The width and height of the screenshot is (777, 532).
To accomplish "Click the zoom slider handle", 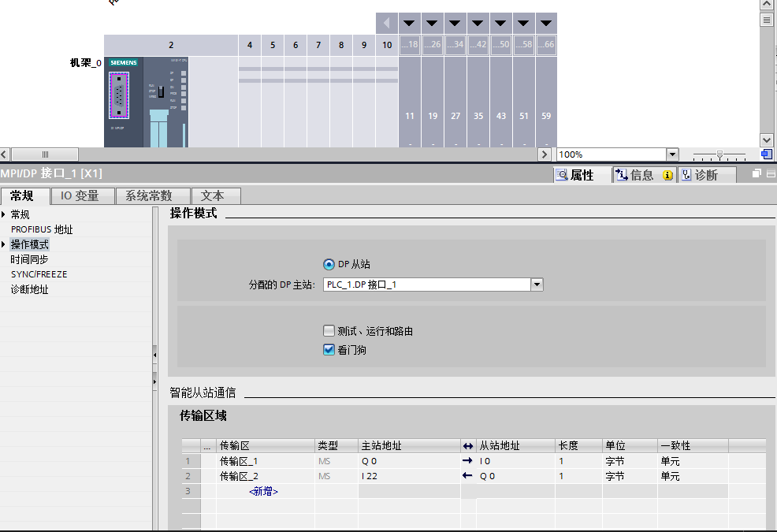I will pyautogui.click(x=720, y=154).
